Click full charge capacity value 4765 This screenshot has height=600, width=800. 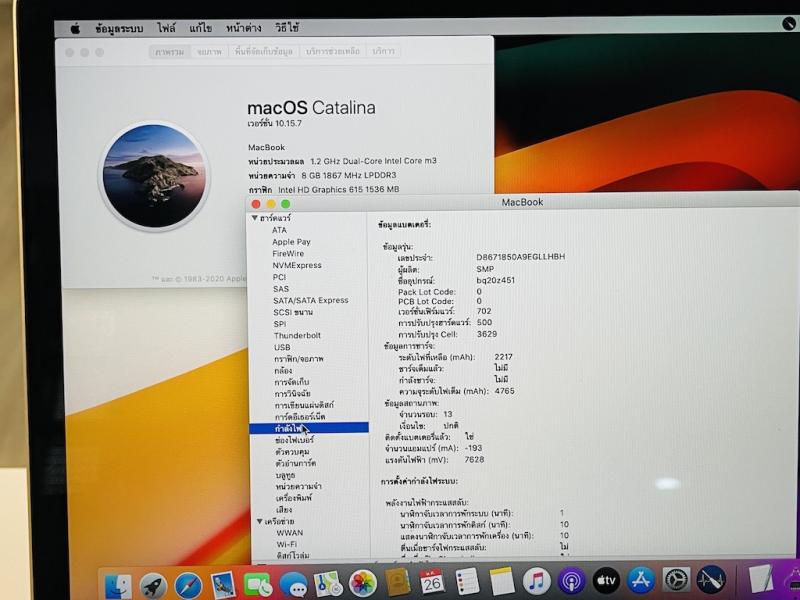tap(505, 391)
